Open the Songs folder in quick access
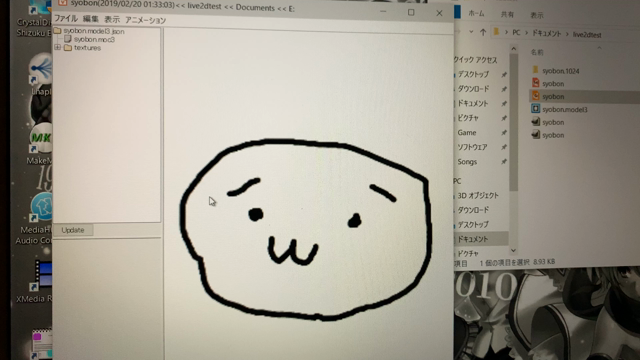This screenshot has height=360, width=640. click(x=467, y=162)
